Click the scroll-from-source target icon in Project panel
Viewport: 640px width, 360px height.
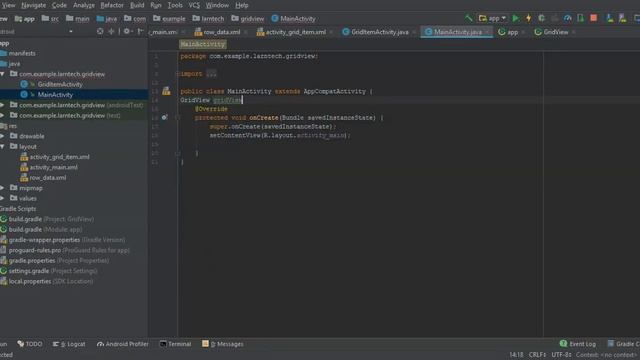[100, 31]
